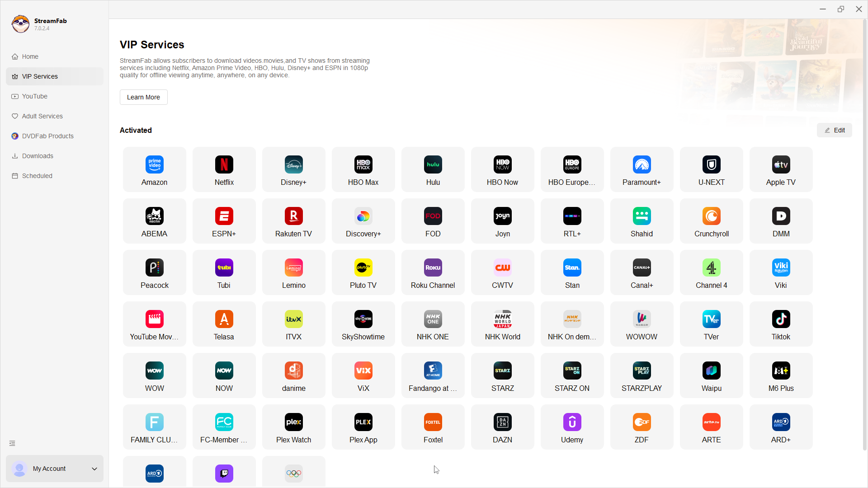Click the StreamFab logo
The height and width of the screenshot is (488, 868).
point(20,24)
